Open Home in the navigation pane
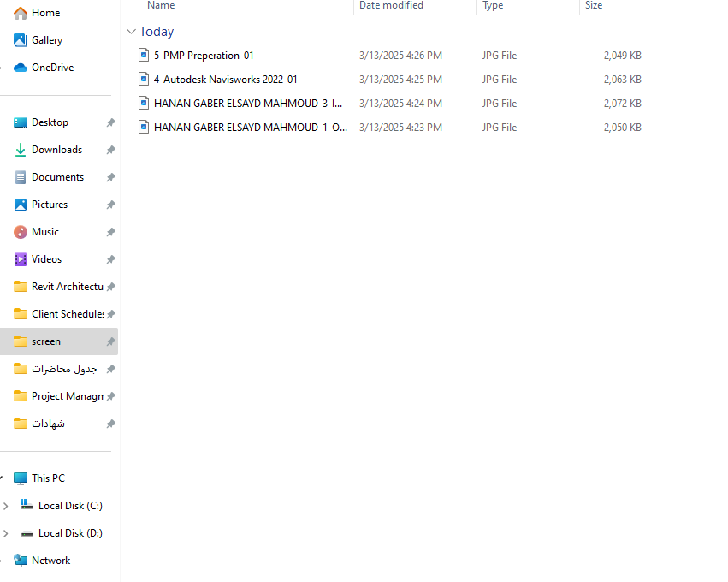 pos(45,13)
